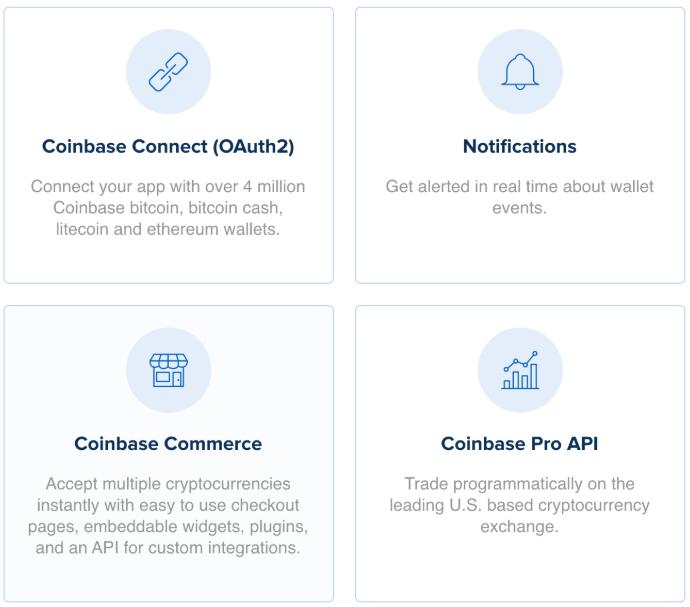
Task: Open the Coinbase Pro API heading
Action: point(520,444)
